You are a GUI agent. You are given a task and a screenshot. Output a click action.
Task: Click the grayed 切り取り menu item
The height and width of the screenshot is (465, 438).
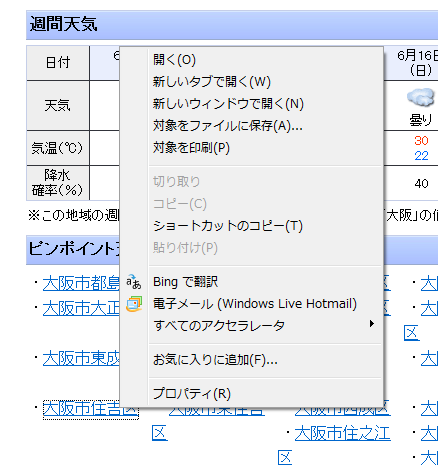point(251,182)
